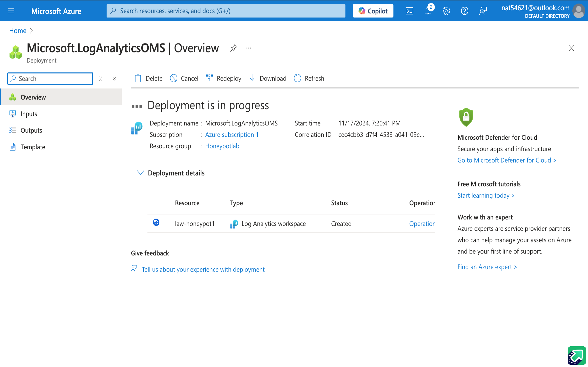Click the global search resources field

coord(226,11)
